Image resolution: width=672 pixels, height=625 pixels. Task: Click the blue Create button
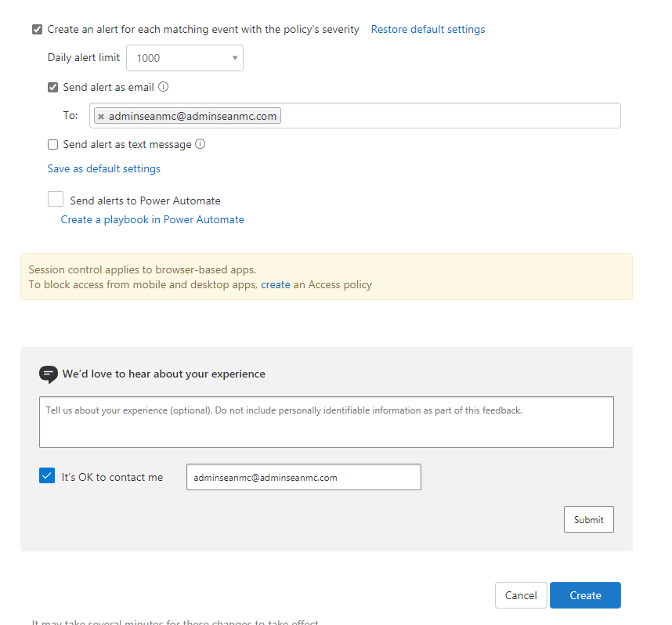[585, 595]
